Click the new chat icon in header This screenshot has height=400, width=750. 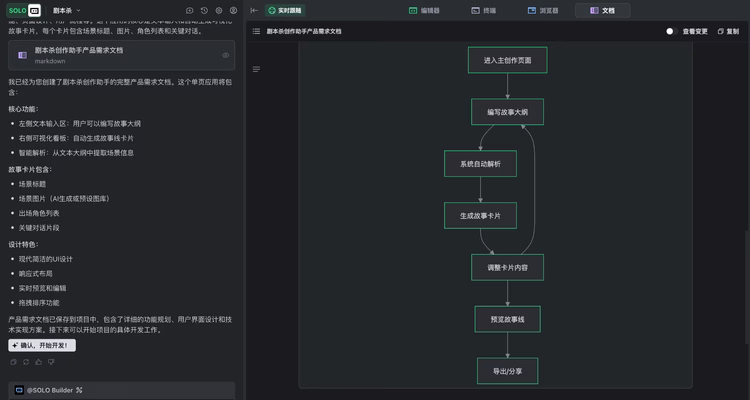(x=190, y=10)
